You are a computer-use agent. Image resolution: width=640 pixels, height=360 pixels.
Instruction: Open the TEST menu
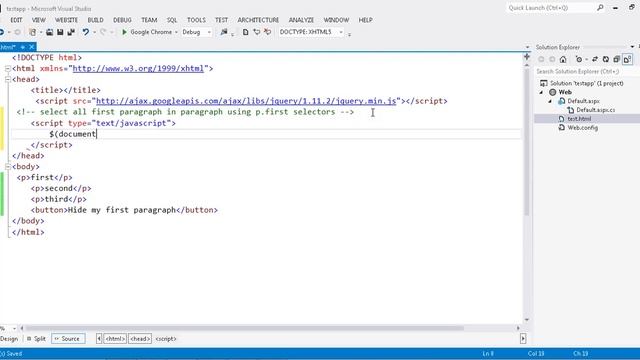point(221,20)
